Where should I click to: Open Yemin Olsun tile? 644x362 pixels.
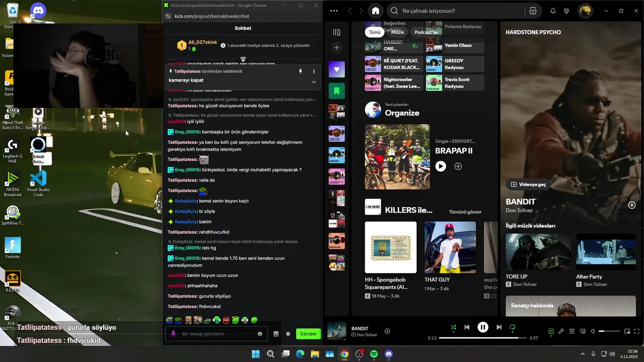tap(455, 45)
